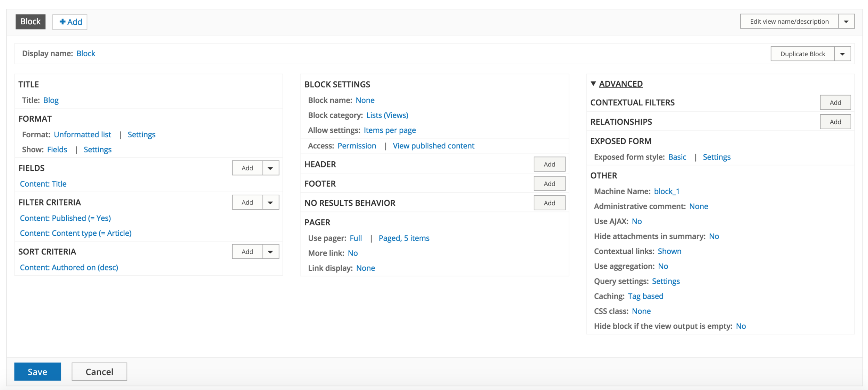This screenshot has height=390, width=868.
Task: Toggle Use AJAX setting No link
Action: click(636, 221)
